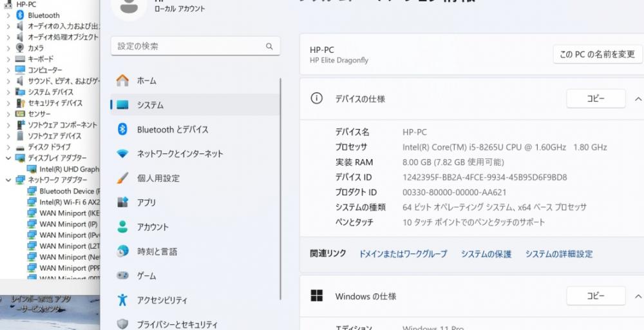Click the camera (カメラ) device icon
Screen dimensions: 644x330
coord(20,48)
